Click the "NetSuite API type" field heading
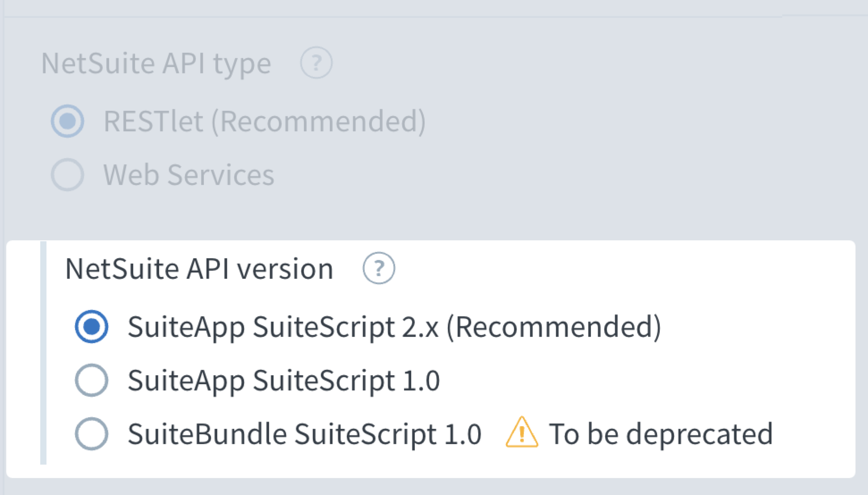 156,63
